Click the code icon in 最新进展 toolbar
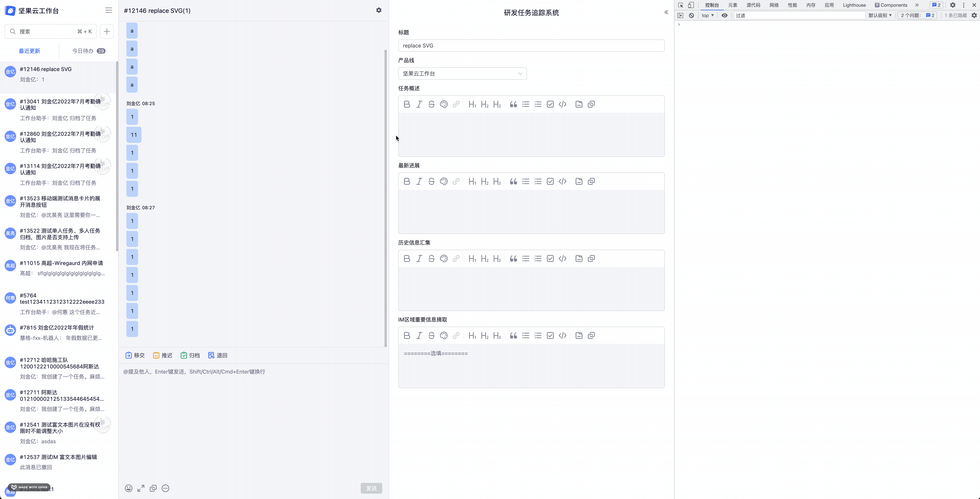Screen dimensions: 980x499 click(562, 181)
